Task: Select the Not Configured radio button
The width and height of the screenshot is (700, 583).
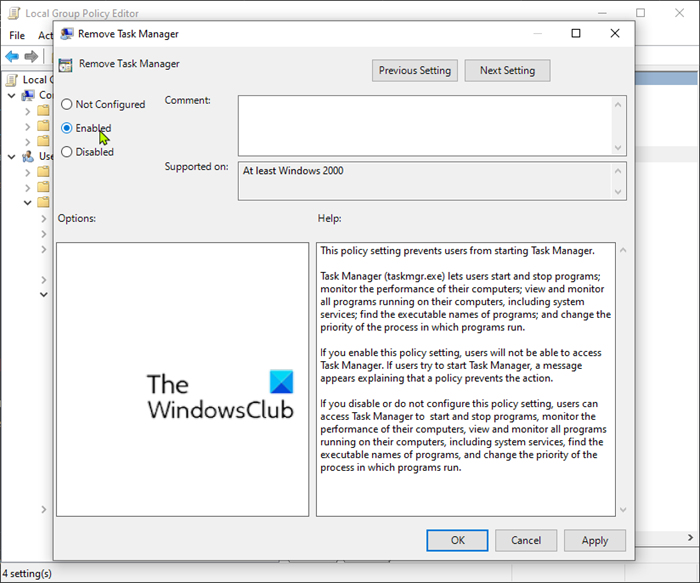Action: (x=67, y=104)
